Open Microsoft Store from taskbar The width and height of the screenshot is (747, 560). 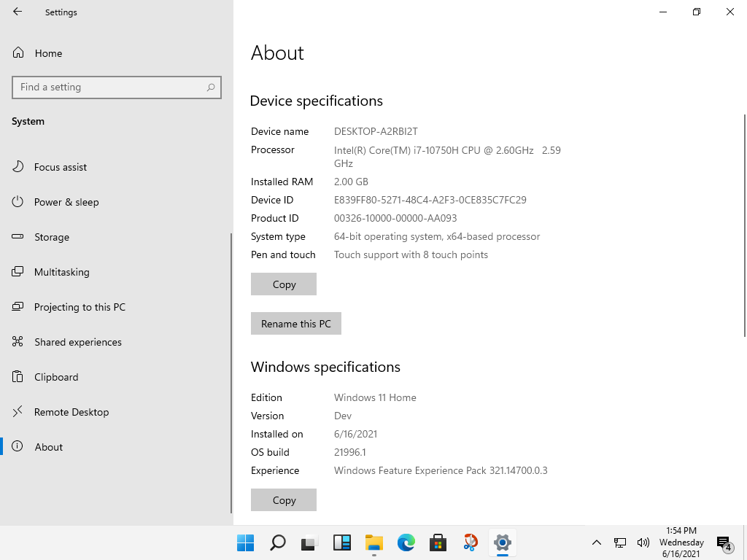pos(438,542)
